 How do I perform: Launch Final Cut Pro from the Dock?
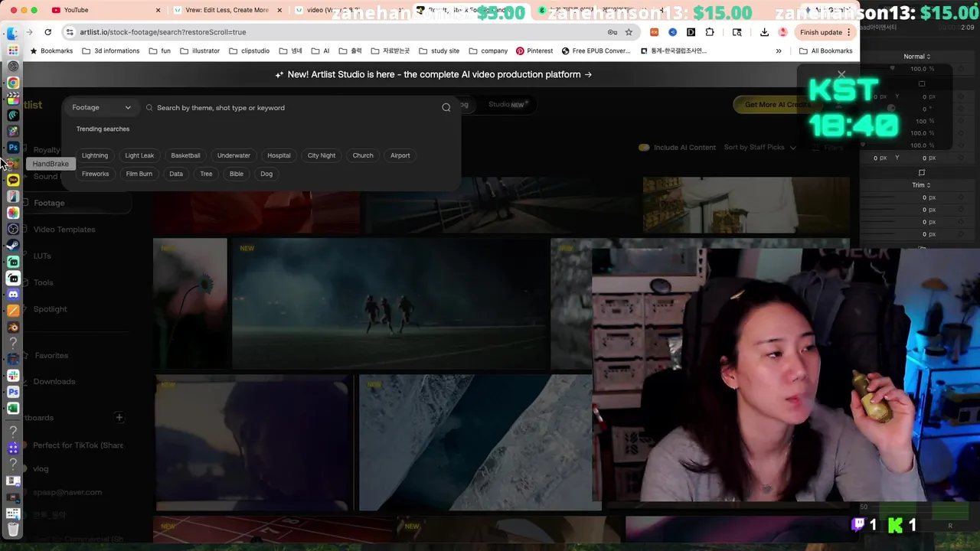[x=13, y=99]
